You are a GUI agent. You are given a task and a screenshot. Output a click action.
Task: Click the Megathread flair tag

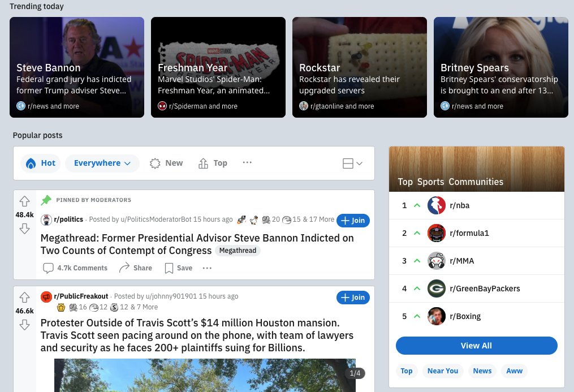(238, 251)
